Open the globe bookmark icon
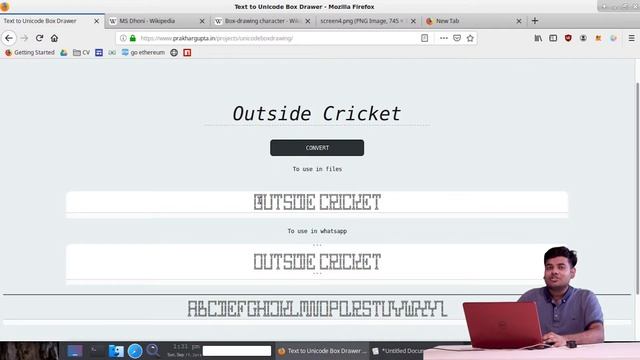The image size is (640, 360). [x=174, y=53]
